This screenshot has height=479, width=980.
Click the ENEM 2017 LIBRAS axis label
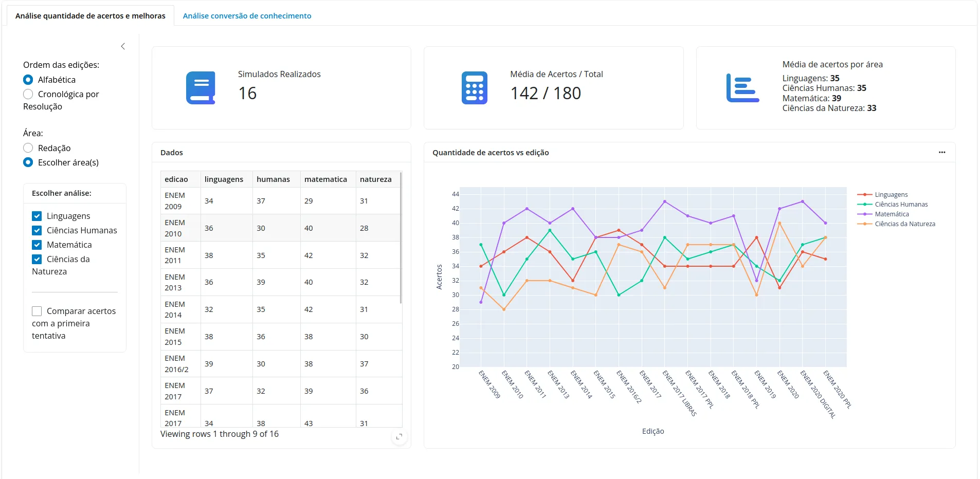(680, 393)
